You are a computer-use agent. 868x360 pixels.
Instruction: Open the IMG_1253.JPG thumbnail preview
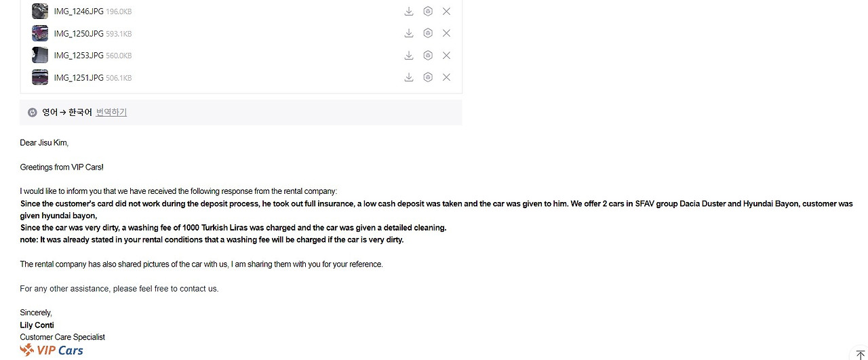(x=40, y=56)
